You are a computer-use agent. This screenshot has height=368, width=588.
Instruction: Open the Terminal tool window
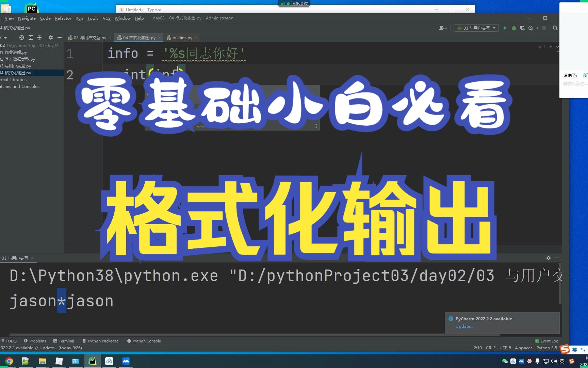[x=64, y=341]
